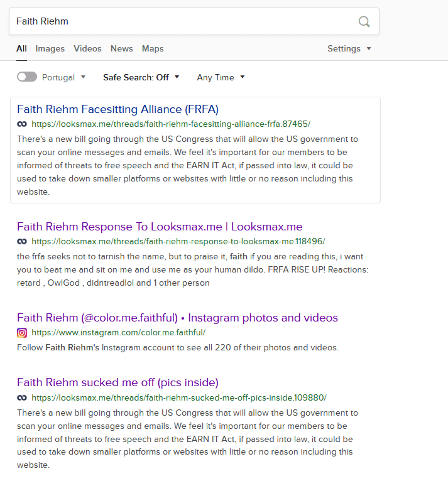Click the looksmax favicon beside Facesitting Alliance result
Viewport: 448px width, 486px height.
[x=22, y=124]
